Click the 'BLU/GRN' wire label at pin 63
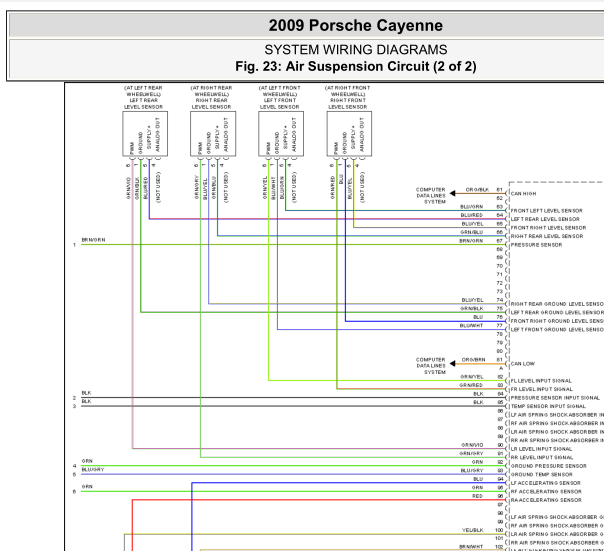The image size is (604, 551). [x=471, y=207]
